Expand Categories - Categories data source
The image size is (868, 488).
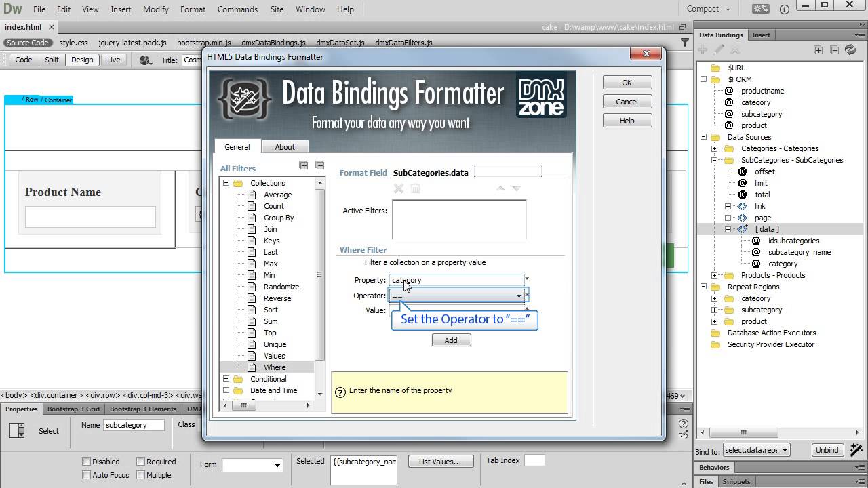pyautogui.click(x=714, y=148)
